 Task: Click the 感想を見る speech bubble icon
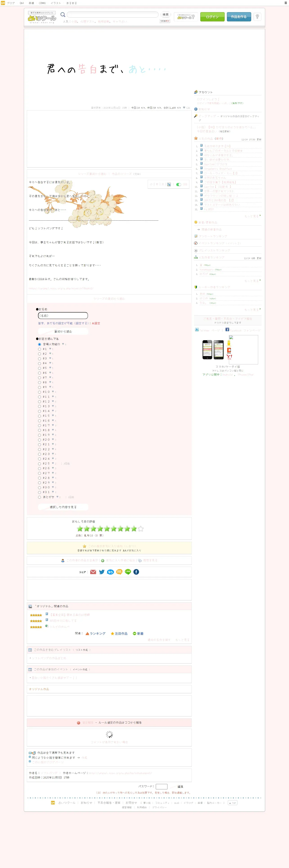pos(140,560)
